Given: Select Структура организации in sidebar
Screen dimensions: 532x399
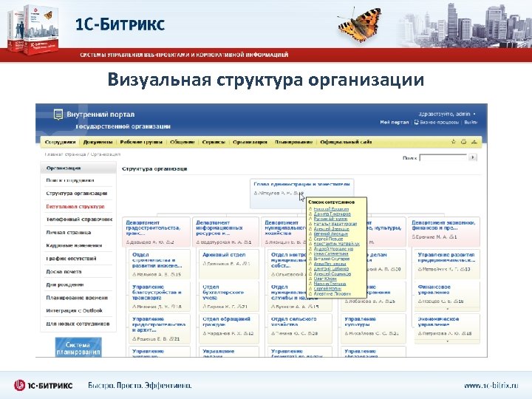Looking at the screenshot, I should (77, 194).
